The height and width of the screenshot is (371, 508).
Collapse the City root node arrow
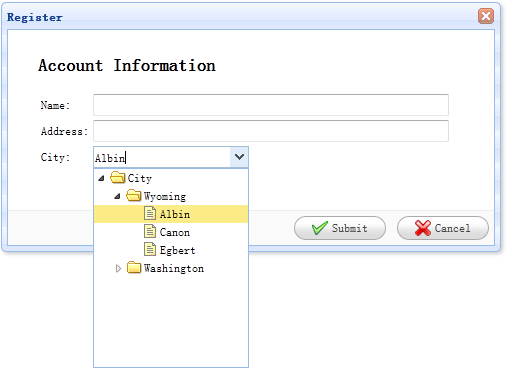(x=102, y=178)
